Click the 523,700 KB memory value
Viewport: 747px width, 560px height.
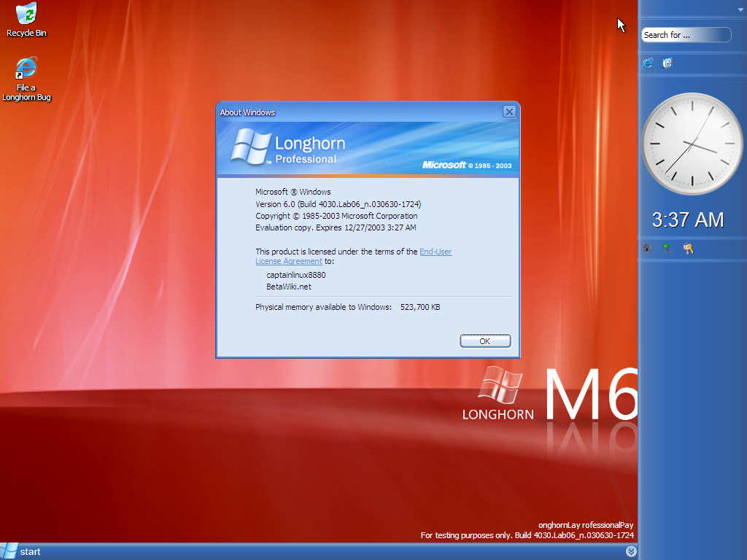pyautogui.click(x=420, y=307)
